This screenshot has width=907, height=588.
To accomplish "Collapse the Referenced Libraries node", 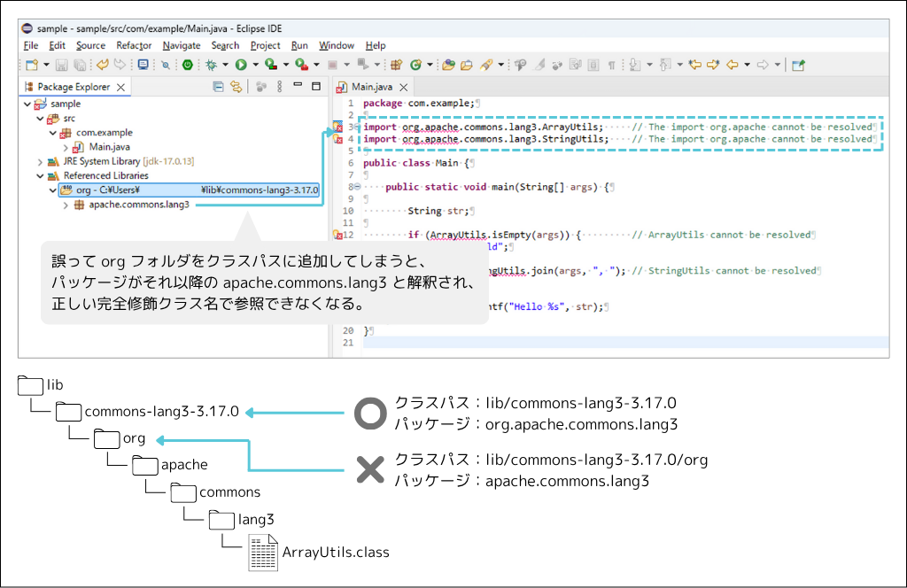I will [40, 175].
